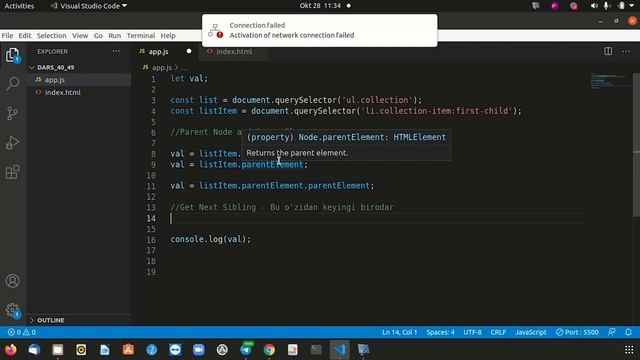Screen dimensions: 640x360
Task: Click Visual Studio Code dock icon
Action: [x=340, y=350]
